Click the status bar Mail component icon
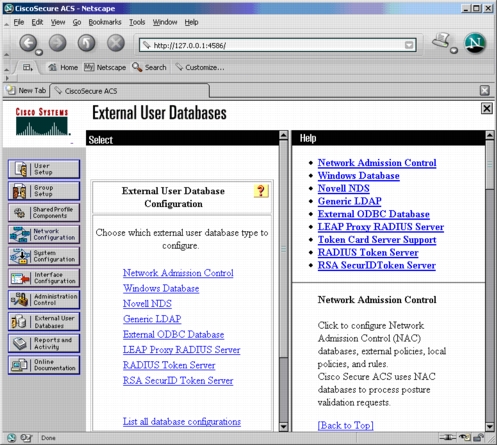 [x=26, y=439]
